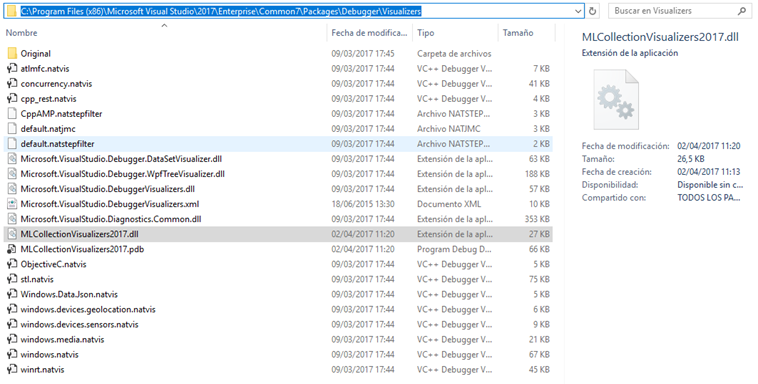The height and width of the screenshot is (384, 758).
Task: Refresh the current folder view
Action: click(593, 11)
